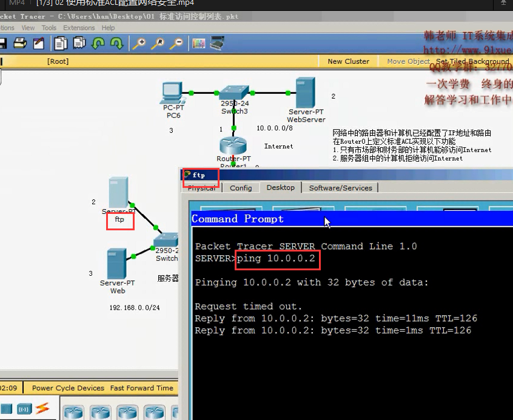Reset zoom with the R magnifier

click(x=158, y=44)
